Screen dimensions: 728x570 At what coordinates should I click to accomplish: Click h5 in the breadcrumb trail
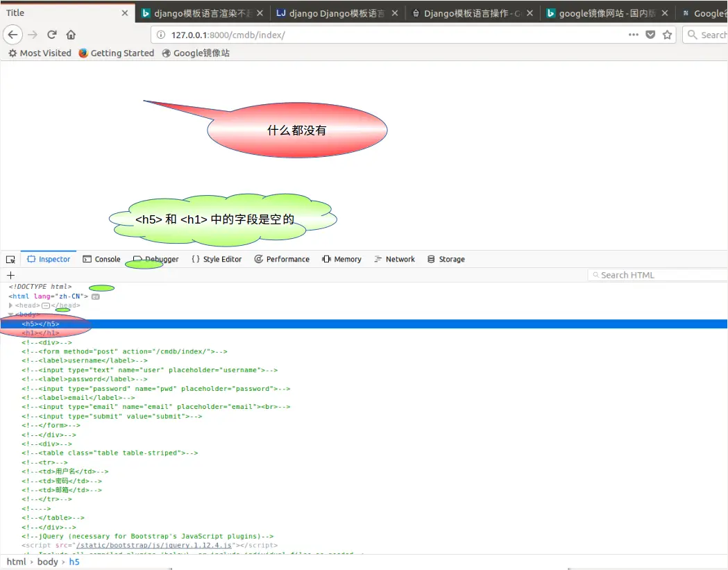coord(74,562)
